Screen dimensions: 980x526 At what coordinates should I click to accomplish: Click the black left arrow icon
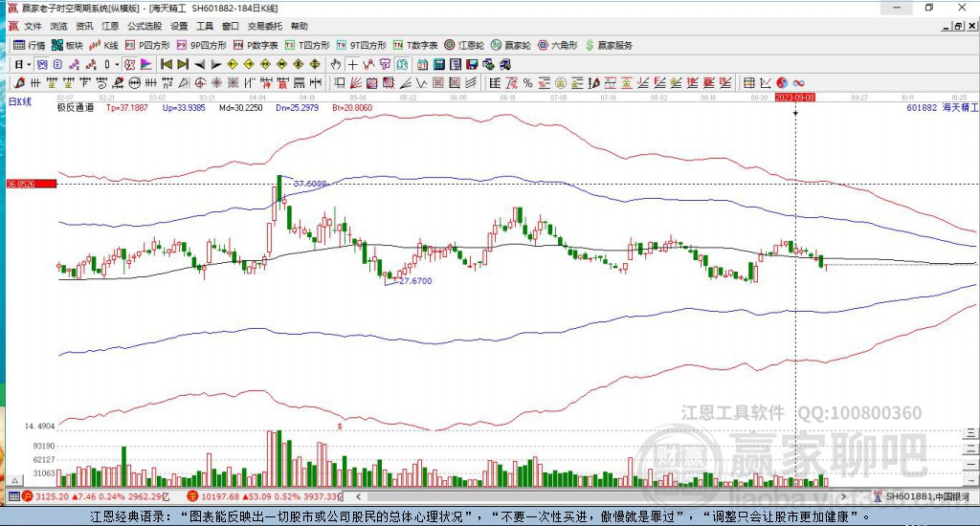click(199, 64)
